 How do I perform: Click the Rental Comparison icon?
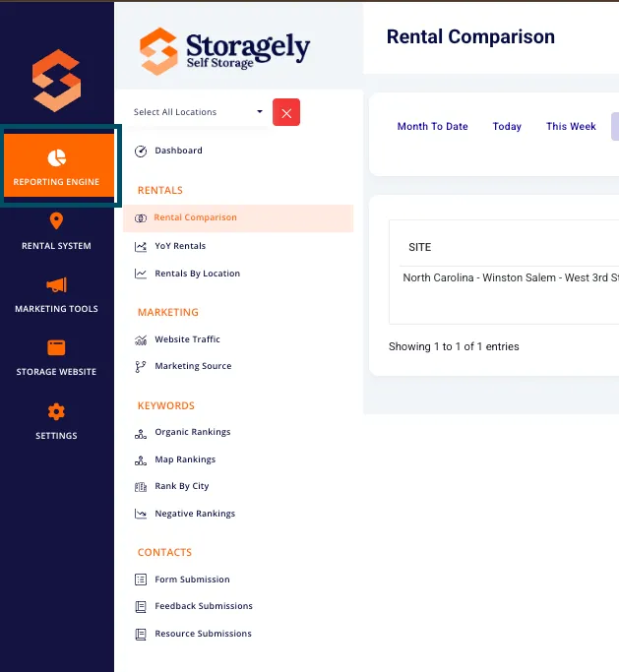141,218
